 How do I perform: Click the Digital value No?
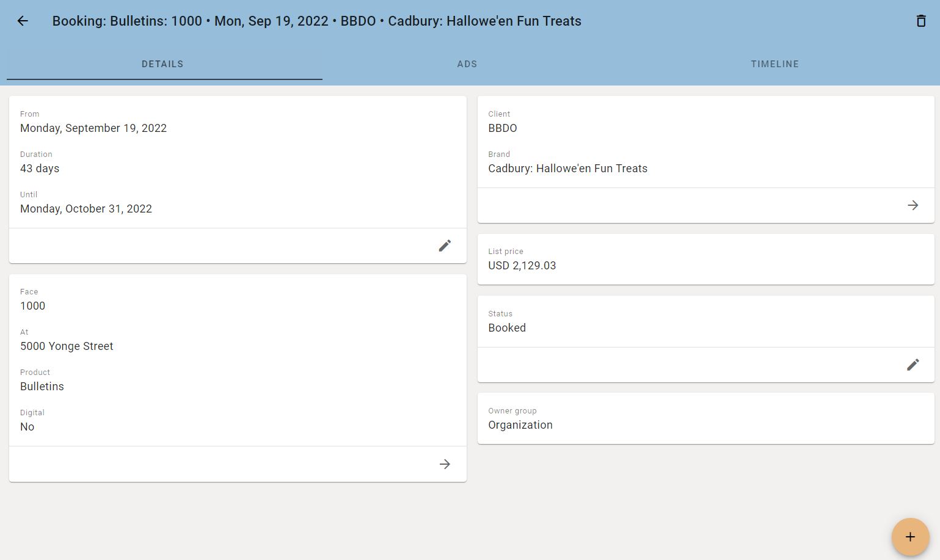coord(27,427)
